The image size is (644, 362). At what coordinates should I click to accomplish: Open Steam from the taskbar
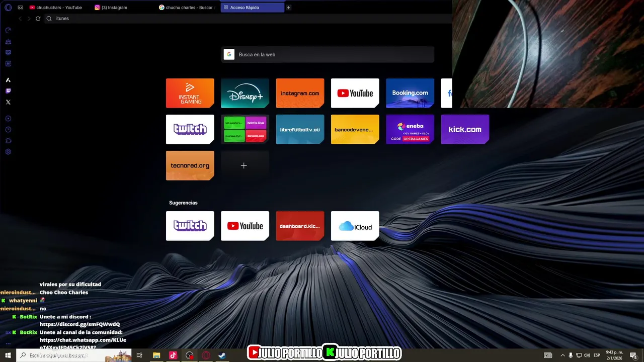pyautogui.click(x=222, y=355)
